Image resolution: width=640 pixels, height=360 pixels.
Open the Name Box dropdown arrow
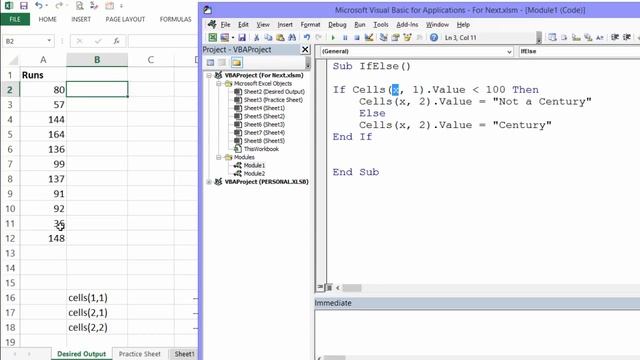point(49,41)
